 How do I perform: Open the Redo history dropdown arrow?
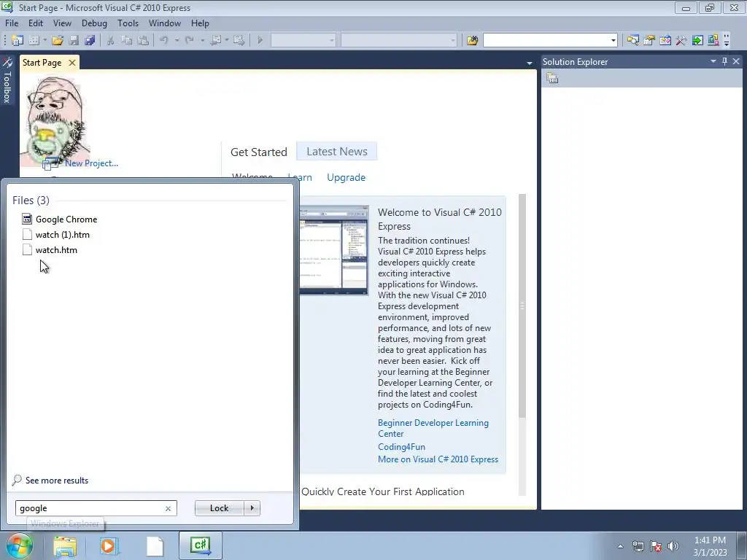[x=203, y=41]
